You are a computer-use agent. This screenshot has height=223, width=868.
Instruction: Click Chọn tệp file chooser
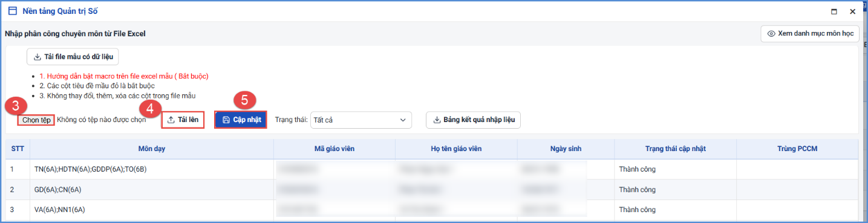pos(36,120)
